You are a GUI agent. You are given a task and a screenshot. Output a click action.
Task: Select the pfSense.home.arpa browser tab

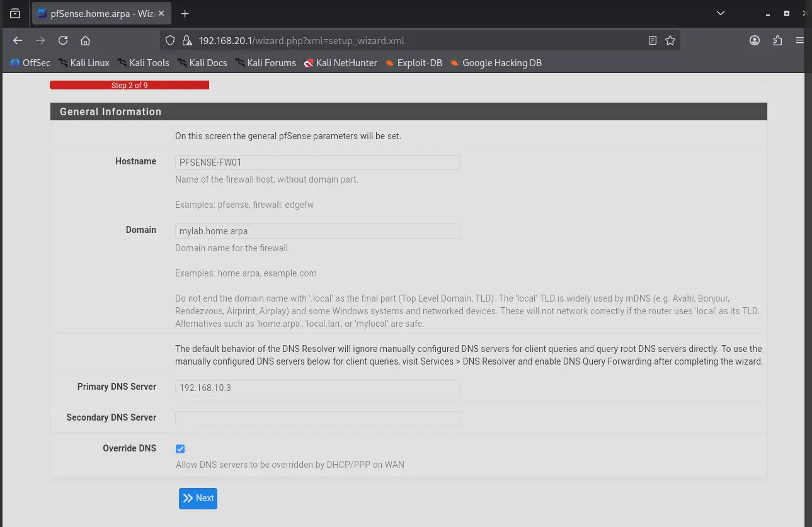[101, 13]
